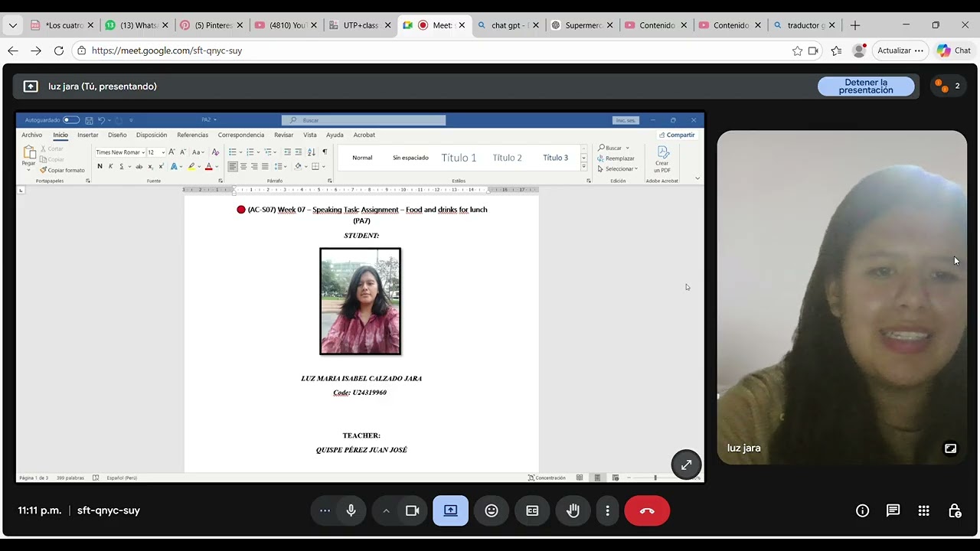The width and height of the screenshot is (980, 551).
Task: Open font size 12 dropdown
Action: coord(162,152)
